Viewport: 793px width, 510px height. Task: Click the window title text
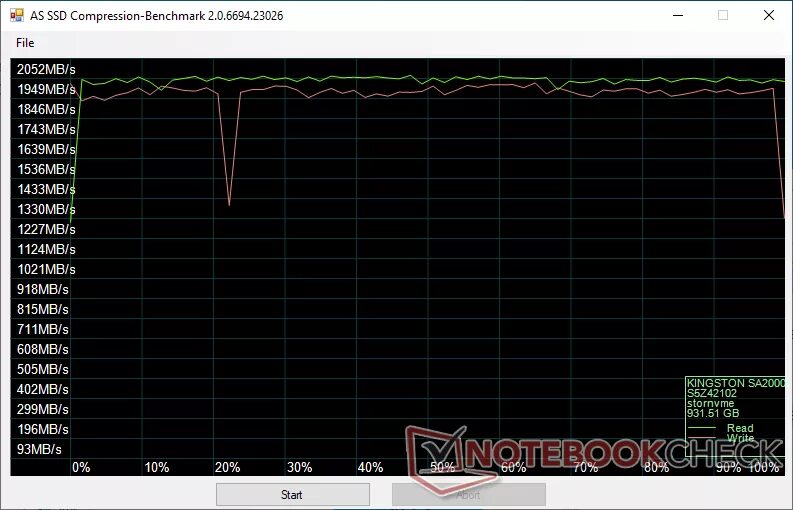(156, 16)
